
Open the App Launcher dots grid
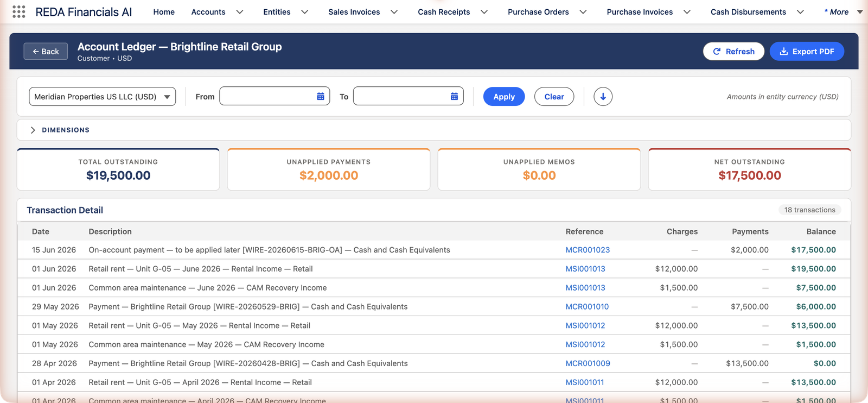pyautogui.click(x=18, y=12)
